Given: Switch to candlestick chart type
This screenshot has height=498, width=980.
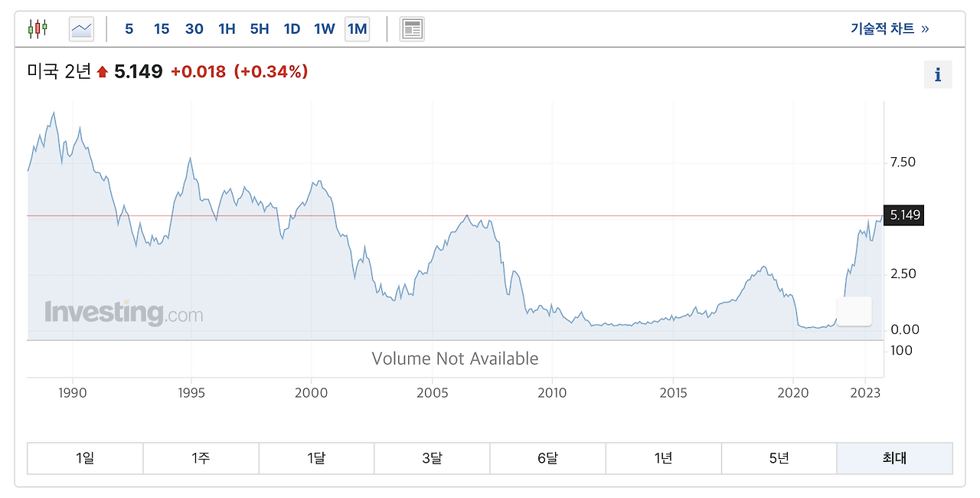Looking at the screenshot, I should click(x=38, y=29).
